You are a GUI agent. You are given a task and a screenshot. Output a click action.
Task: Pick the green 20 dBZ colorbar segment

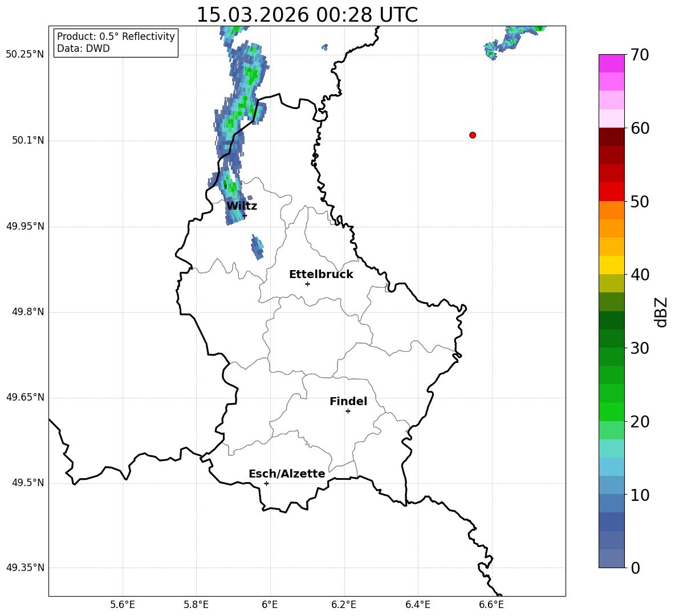click(x=611, y=411)
